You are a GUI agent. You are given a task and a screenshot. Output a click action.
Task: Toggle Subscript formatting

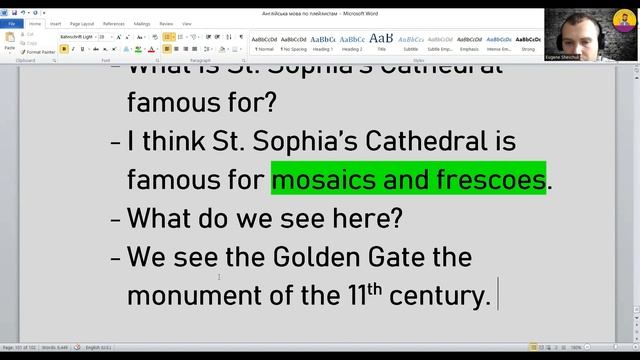click(x=105, y=49)
